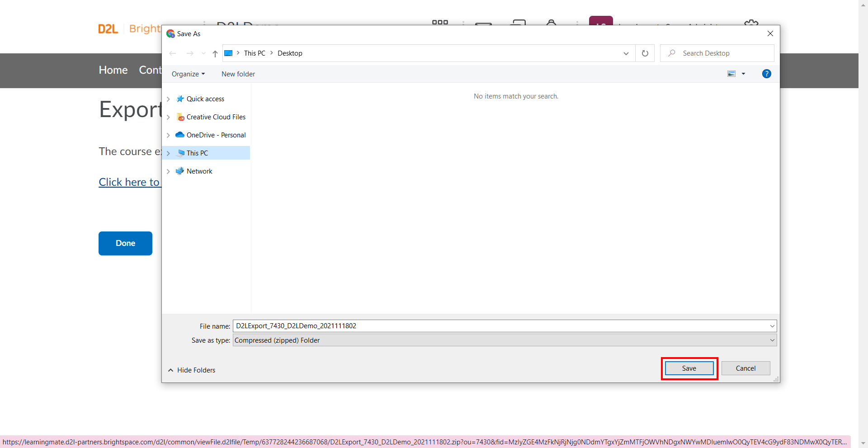The width and height of the screenshot is (868, 448).
Task: Click the OneDrive cloud icon
Action: coord(180,135)
